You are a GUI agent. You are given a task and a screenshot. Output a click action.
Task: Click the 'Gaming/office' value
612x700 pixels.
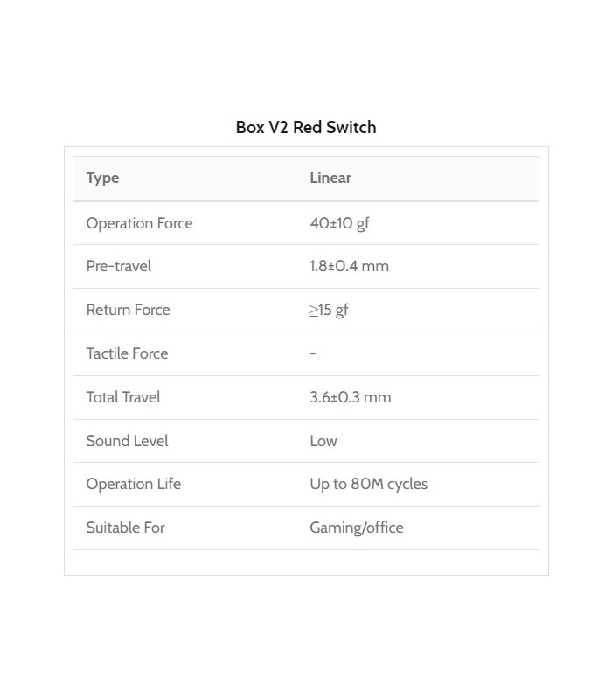click(x=356, y=528)
